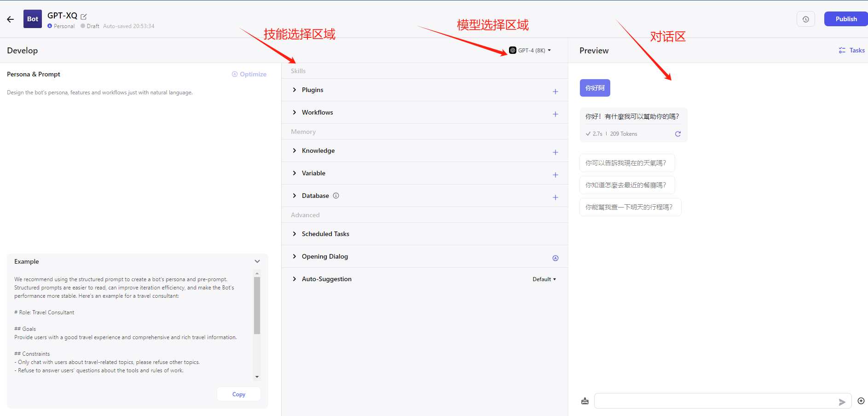Click the Example scrollbar down arrow
Image resolution: width=868 pixels, height=416 pixels.
257,377
